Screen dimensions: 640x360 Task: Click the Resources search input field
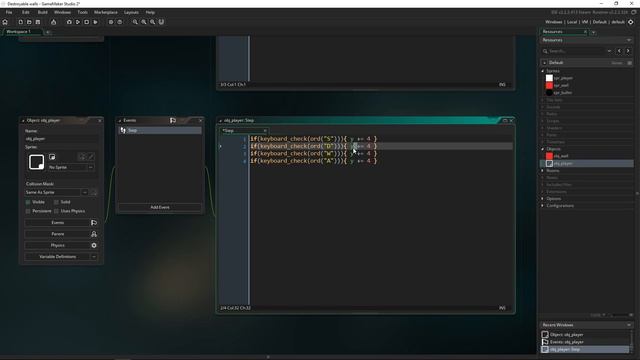pos(577,51)
